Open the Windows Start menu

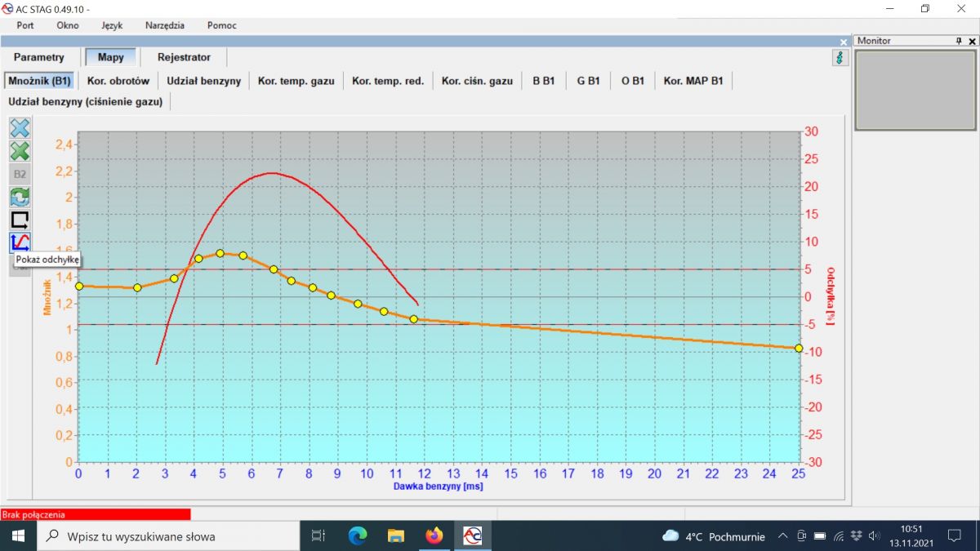pyautogui.click(x=18, y=536)
